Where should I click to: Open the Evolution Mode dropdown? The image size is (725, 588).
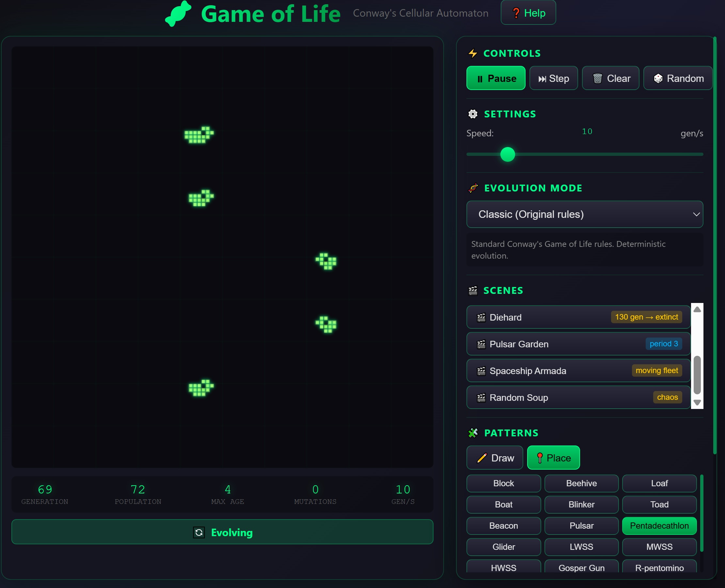point(584,214)
